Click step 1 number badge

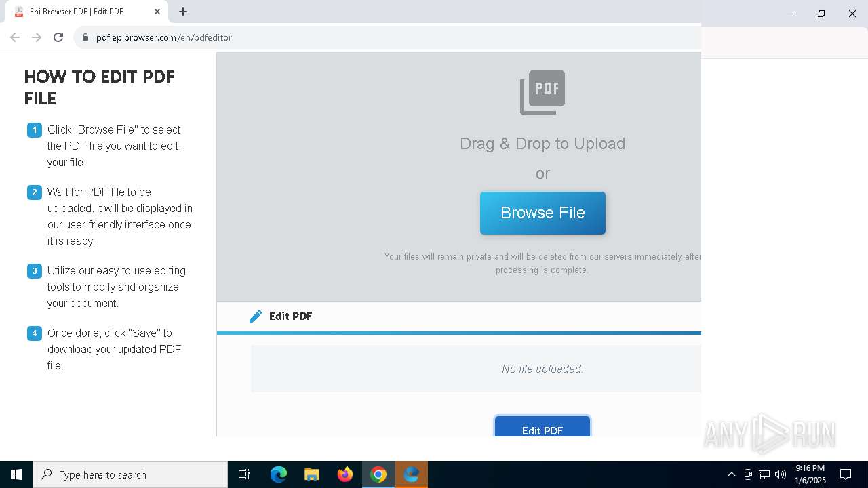(x=35, y=129)
